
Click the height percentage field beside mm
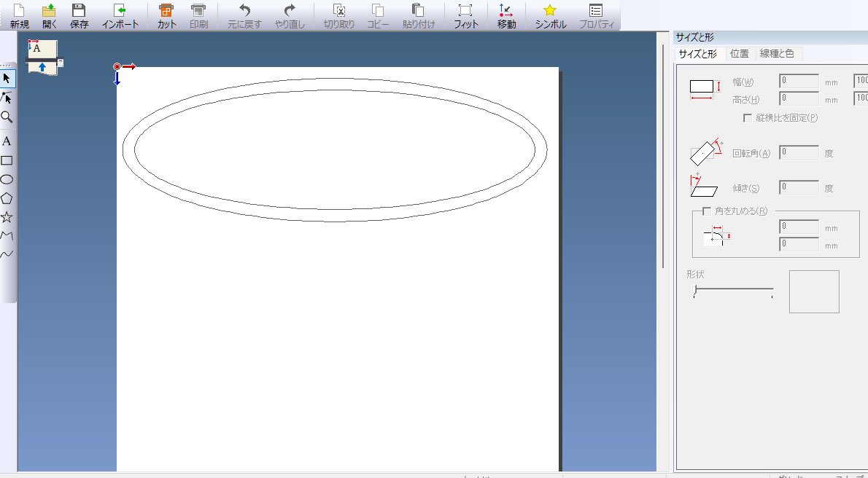(x=861, y=99)
